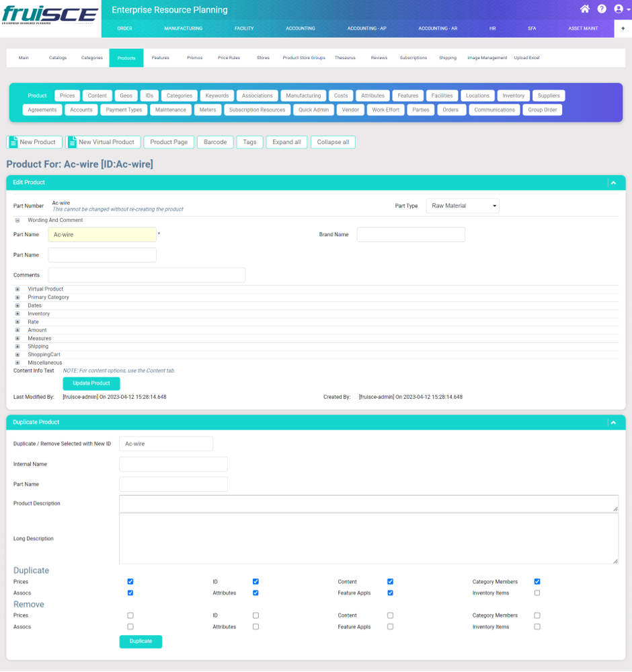Image resolution: width=632 pixels, height=672 pixels.
Task: Click the New Product document icon
Action: click(13, 142)
